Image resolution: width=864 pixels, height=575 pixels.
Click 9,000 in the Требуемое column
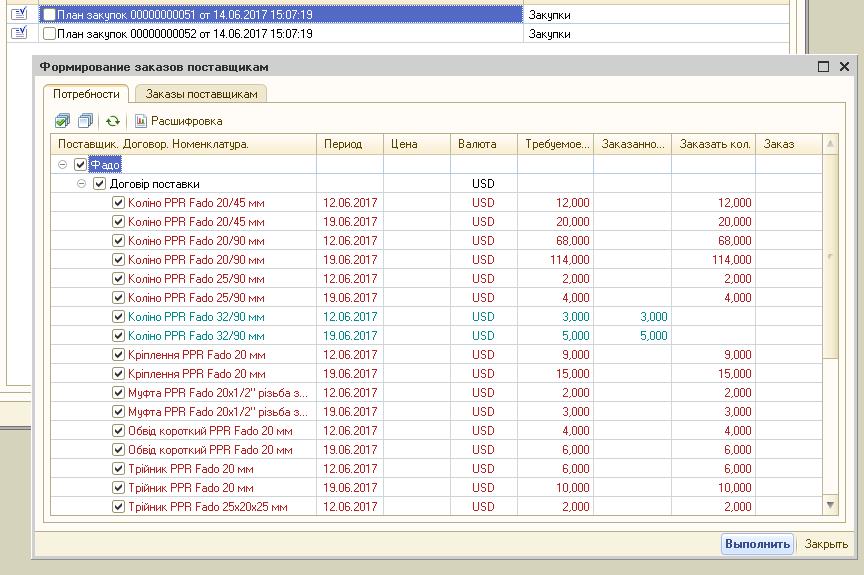pos(575,355)
